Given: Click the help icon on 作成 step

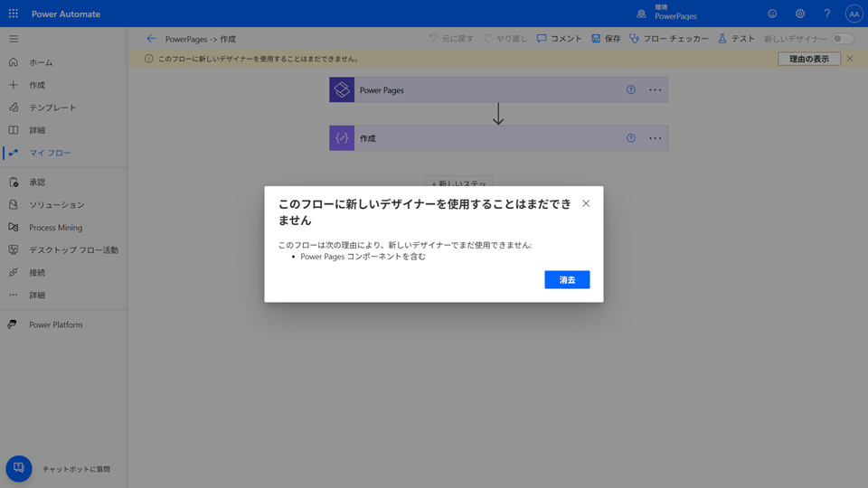Looking at the screenshot, I should point(631,138).
